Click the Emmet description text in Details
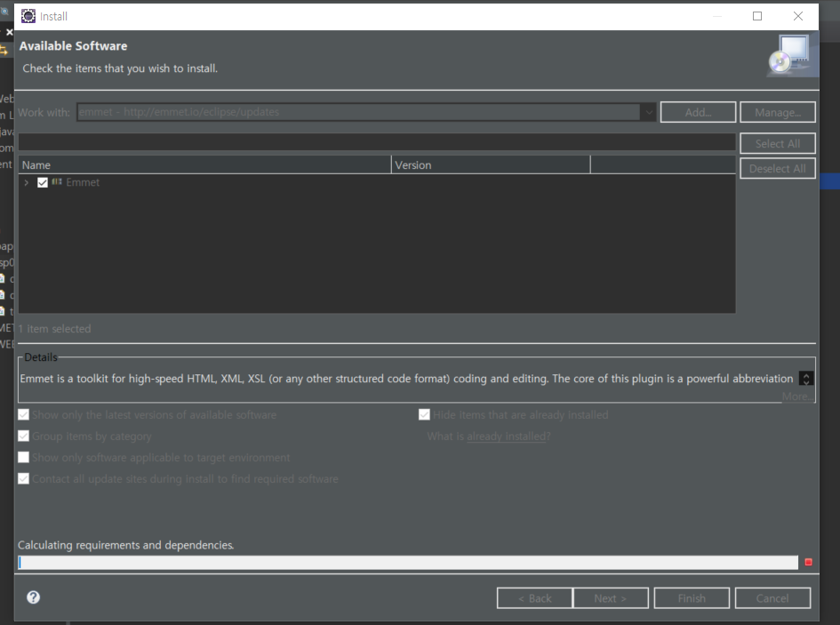 point(406,379)
